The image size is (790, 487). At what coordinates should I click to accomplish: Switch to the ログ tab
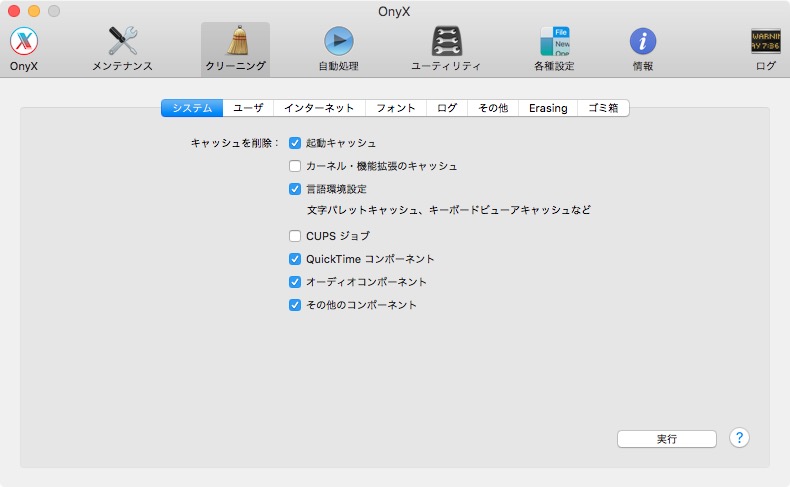tap(447, 108)
